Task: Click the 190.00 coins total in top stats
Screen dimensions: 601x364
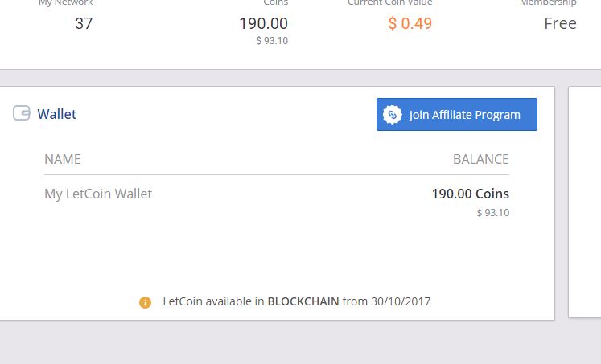Action: tap(263, 23)
